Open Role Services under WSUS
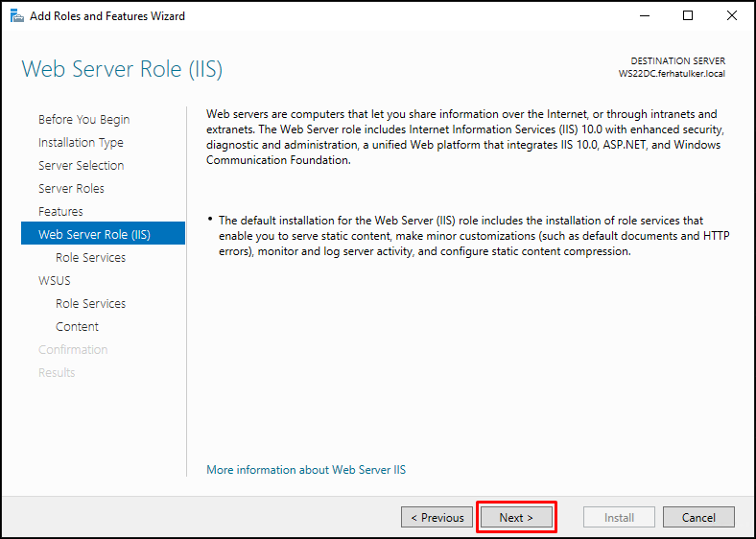The width and height of the screenshot is (756, 539). [x=90, y=304]
